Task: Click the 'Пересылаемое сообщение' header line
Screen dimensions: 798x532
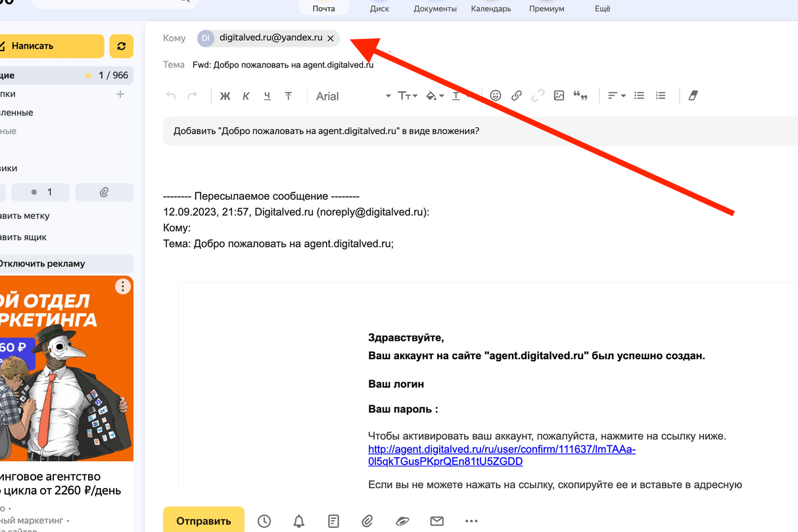Action: tap(262, 196)
